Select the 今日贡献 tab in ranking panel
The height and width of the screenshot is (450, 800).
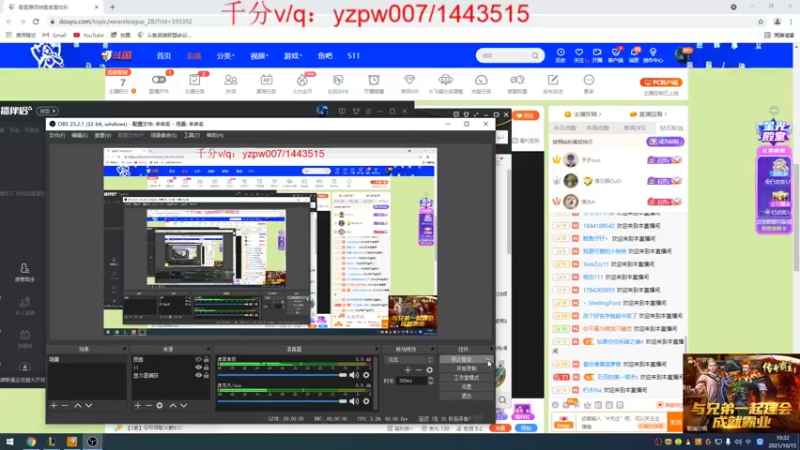564,128
